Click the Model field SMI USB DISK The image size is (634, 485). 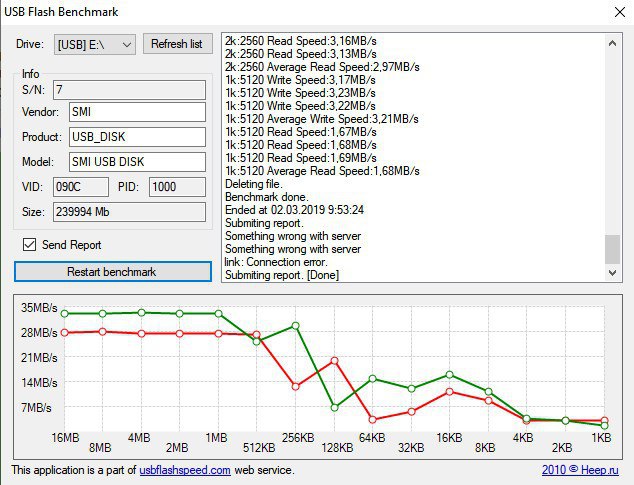click(137, 162)
